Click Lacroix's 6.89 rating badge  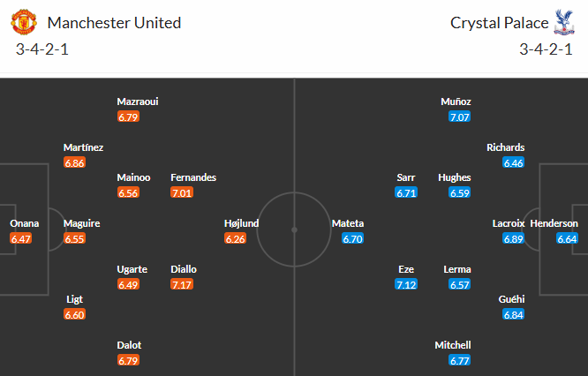click(x=513, y=238)
